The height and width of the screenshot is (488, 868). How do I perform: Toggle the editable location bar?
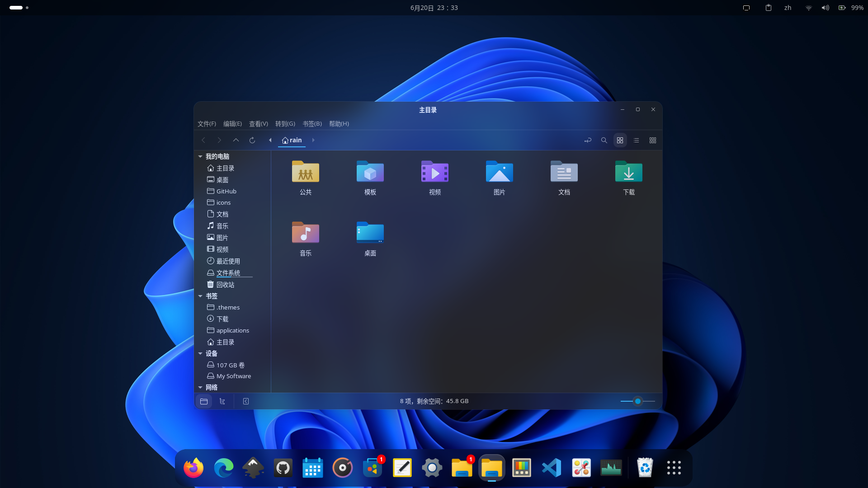coord(588,140)
